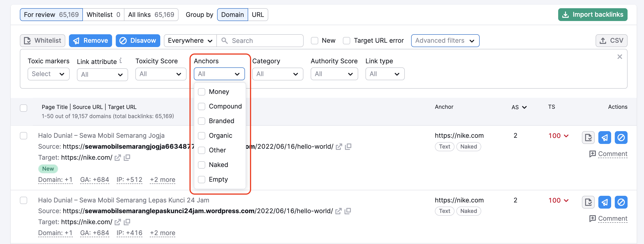Image resolution: width=644 pixels, height=244 pixels.
Task: Open the external link icon beside the first source URL
Action: 339,147
